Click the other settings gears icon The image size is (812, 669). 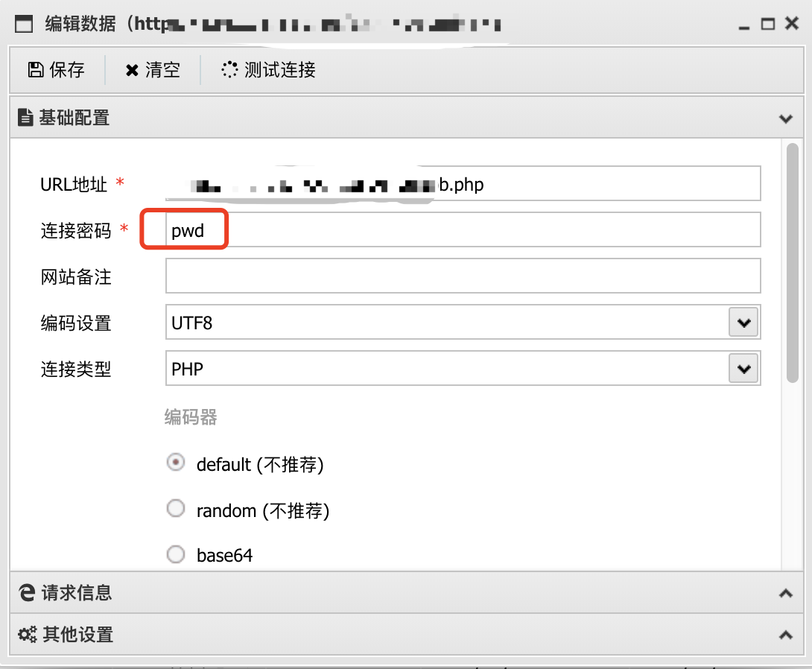coord(27,635)
